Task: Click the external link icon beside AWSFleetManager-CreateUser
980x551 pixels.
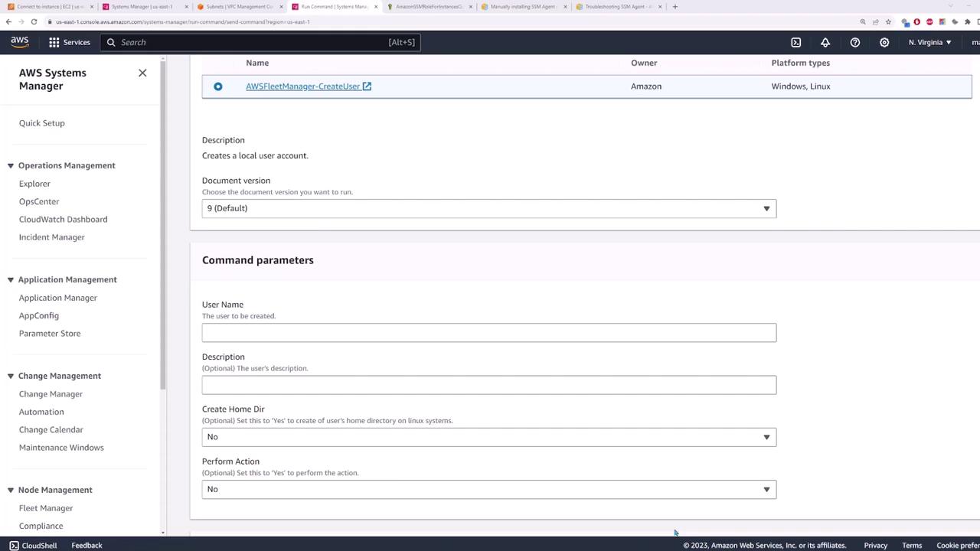Action: (367, 86)
